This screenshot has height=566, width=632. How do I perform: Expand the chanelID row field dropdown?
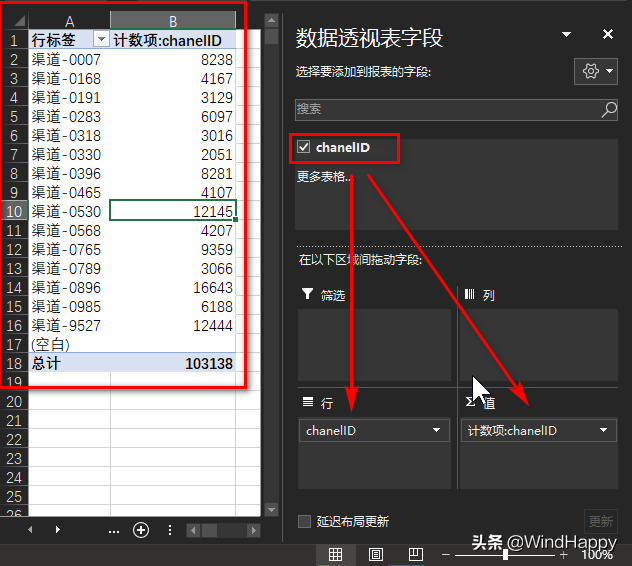point(436,430)
